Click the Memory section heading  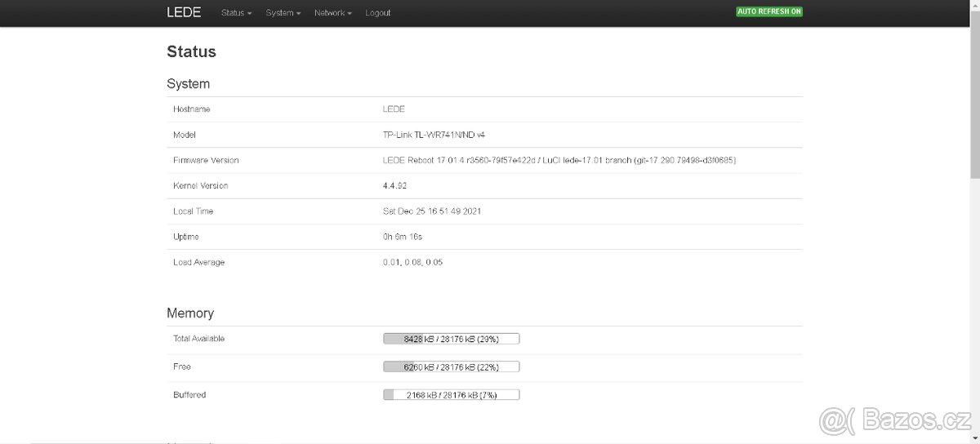(190, 313)
